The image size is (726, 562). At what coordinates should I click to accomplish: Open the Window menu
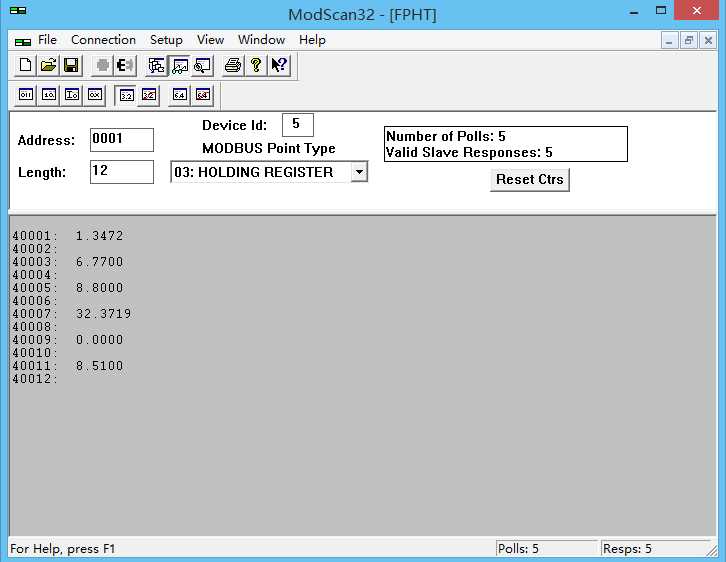pyautogui.click(x=261, y=40)
